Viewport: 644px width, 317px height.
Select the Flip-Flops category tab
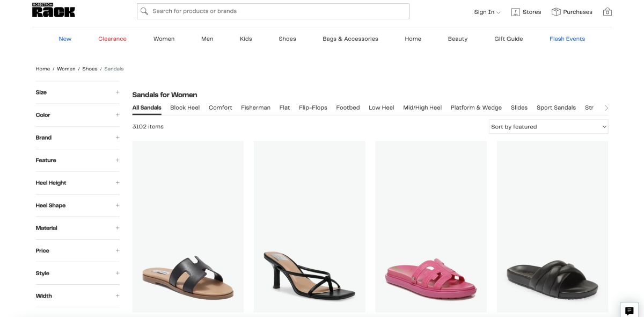tap(313, 107)
